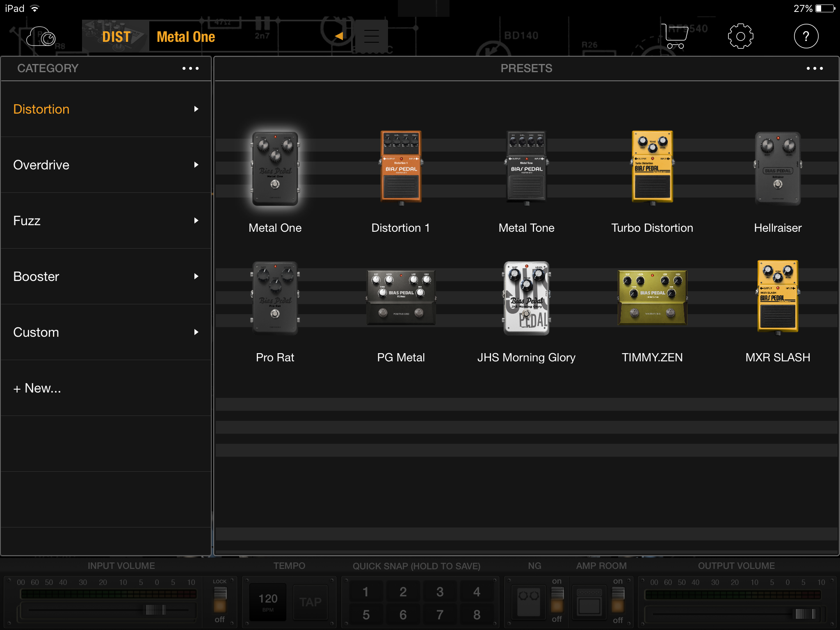Choose the Overdrive category
This screenshot has height=630, width=840.
click(106, 165)
